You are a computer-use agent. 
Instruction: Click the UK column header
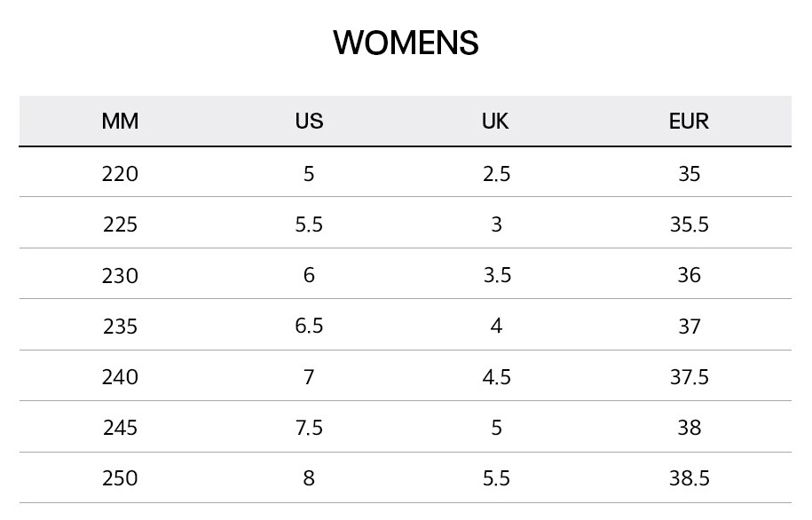[495, 122]
